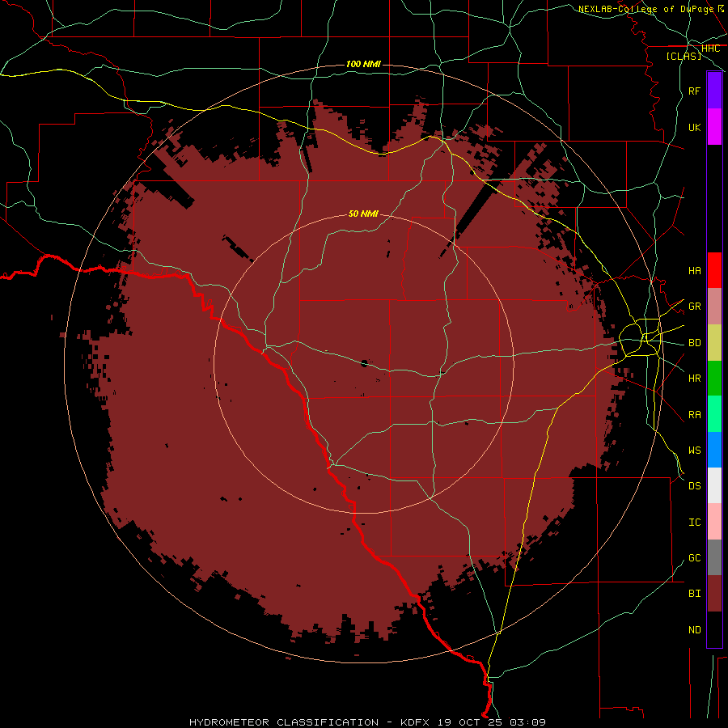The image size is (728, 728).
Task: Click the 19 OCT 25 date text
Action: 471,722
